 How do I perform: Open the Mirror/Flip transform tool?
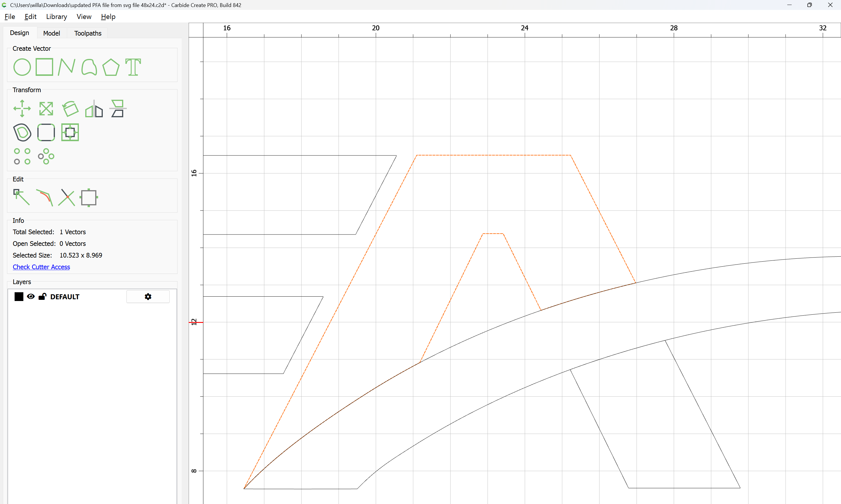coord(94,109)
